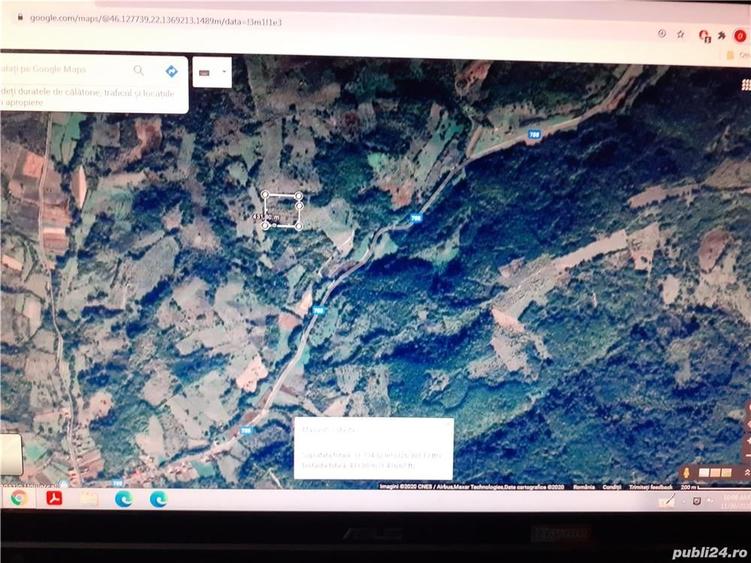The height and width of the screenshot is (563, 751).
Task: Open Adobe Acrobat Reader from the taskbar
Action: tap(54, 498)
